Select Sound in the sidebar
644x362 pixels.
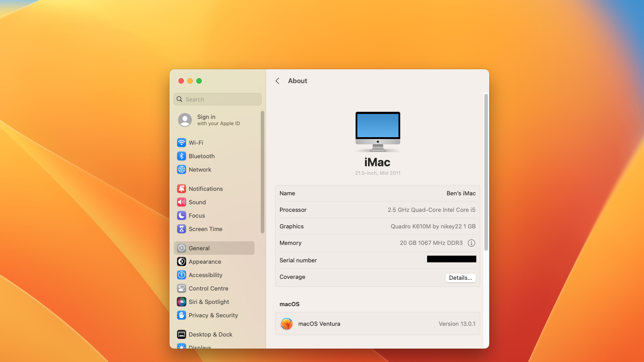pyautogui.click(x=197, y=202)
